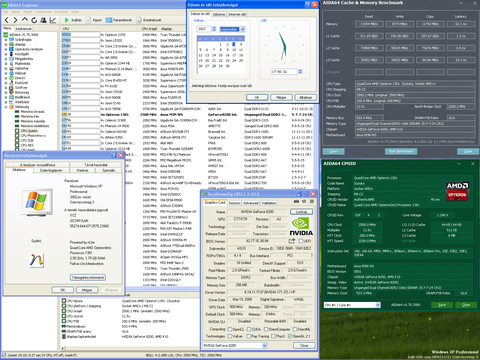The width and height of the screenshot is (480, 360).
Task: Open the Kedvencek tab in the AIDA64 sidebar
Action: pos(23,29)
